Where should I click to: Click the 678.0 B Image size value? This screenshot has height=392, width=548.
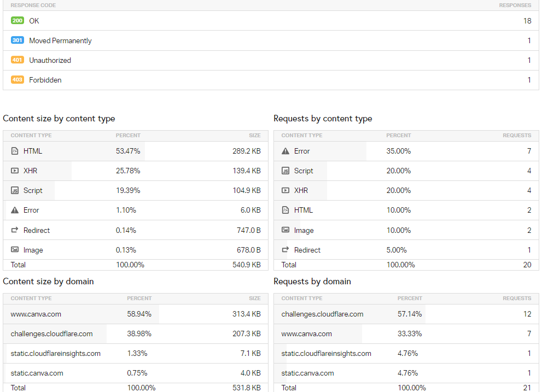coord(248,250)
